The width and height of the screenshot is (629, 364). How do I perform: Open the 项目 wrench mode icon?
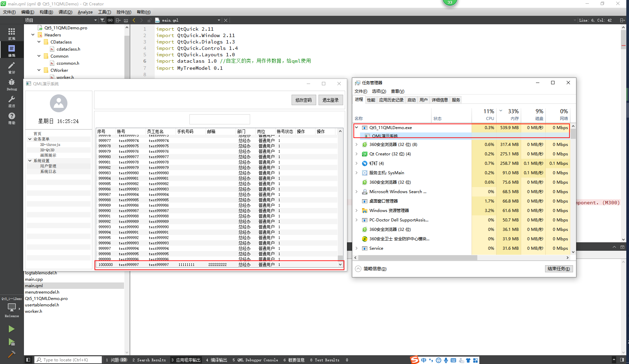click(12, 100)
